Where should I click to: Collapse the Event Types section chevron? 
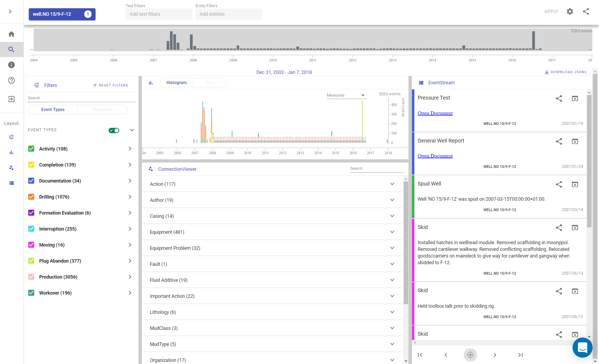coord(132,130)
